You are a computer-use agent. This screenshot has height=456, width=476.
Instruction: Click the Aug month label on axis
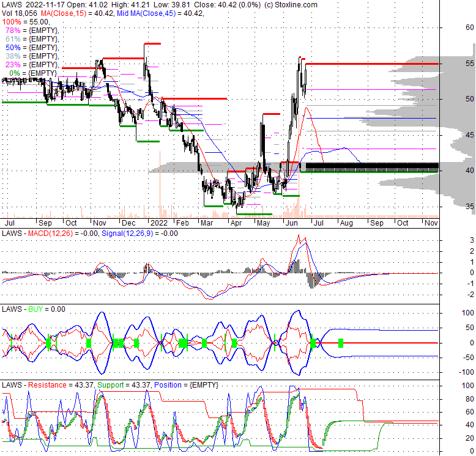tap(346, 223)
